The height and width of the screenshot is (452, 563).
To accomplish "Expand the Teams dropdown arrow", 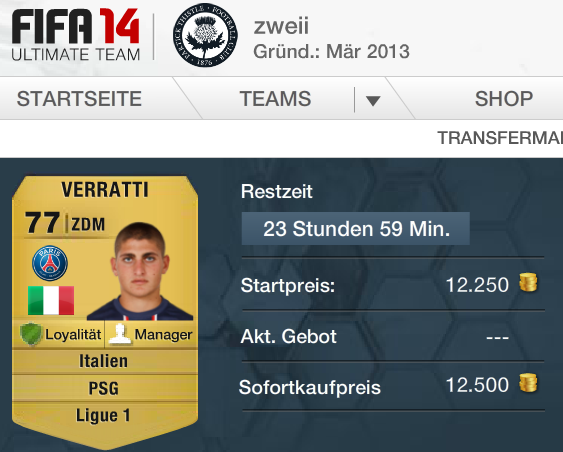I will coord(373,100).
